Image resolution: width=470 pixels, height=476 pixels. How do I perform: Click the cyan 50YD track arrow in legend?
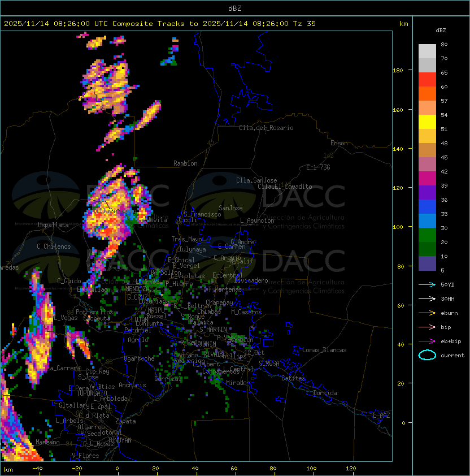coord(427,284)
